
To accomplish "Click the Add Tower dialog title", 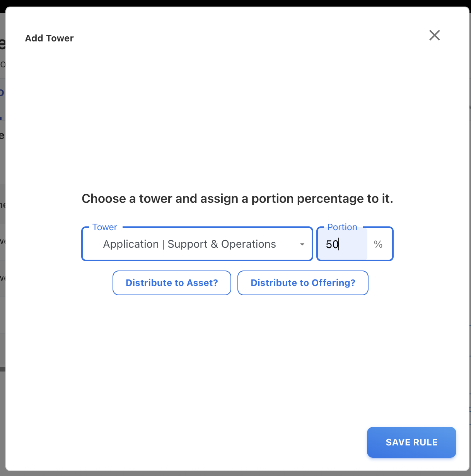I will click(49, 38).
